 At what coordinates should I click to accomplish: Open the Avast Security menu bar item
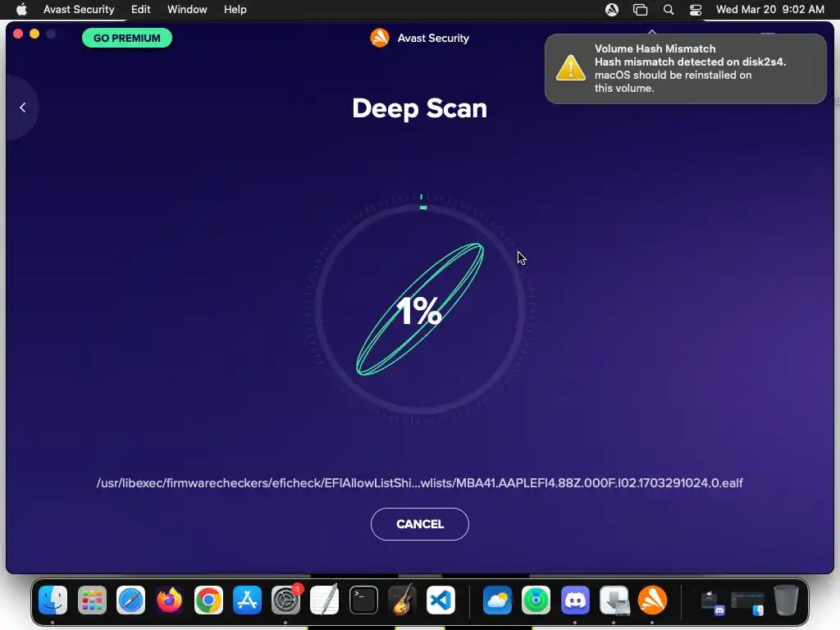point(79,10)
